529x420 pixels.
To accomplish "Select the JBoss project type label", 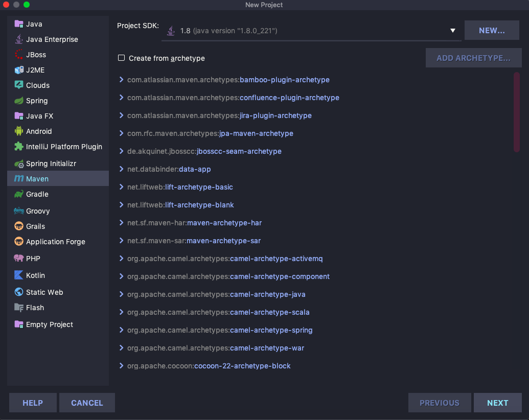I will click(36, 55).
